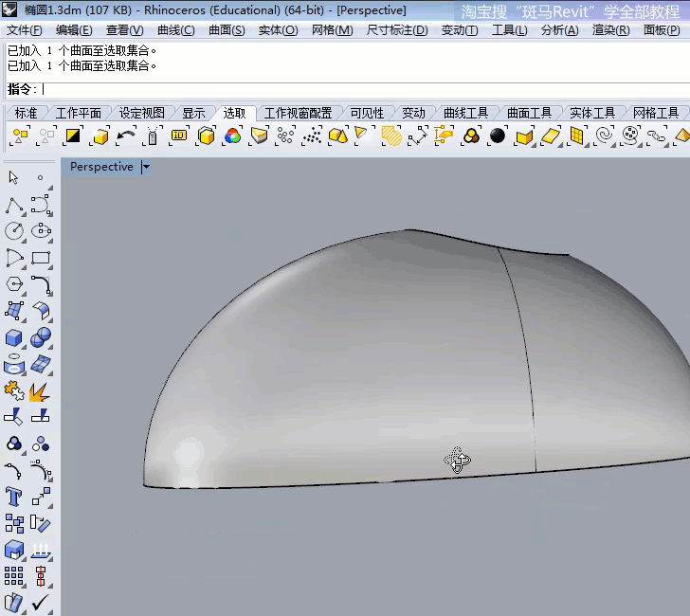690x616 pixels.
Task: Switch to the 实体工具 toolbar tab
Action: [592, 114]
